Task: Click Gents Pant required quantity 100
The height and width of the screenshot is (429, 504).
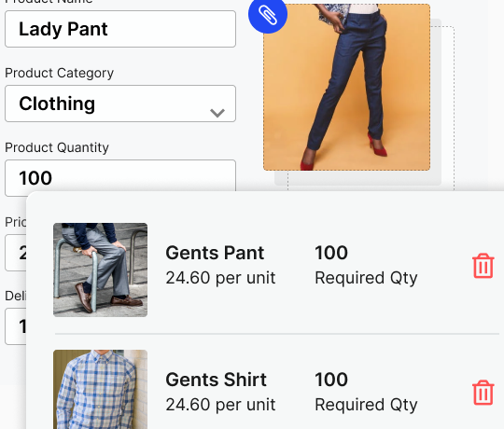Action: (x=331, y=253)
